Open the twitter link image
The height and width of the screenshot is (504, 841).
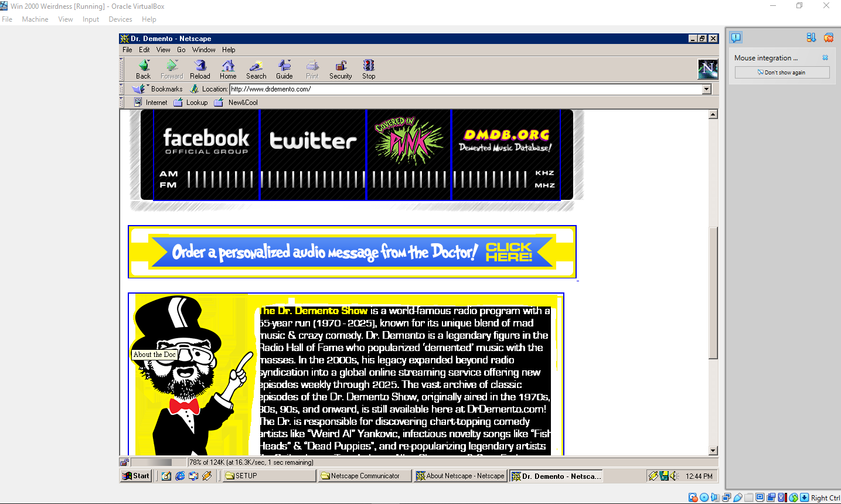(x=313, y=155)
